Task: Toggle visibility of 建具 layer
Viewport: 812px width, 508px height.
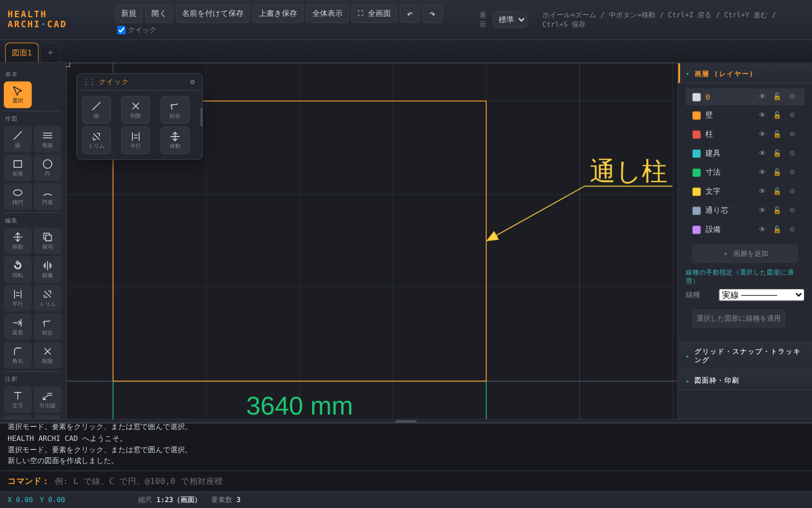Action: pyautogui.click(x=762, y=153)
